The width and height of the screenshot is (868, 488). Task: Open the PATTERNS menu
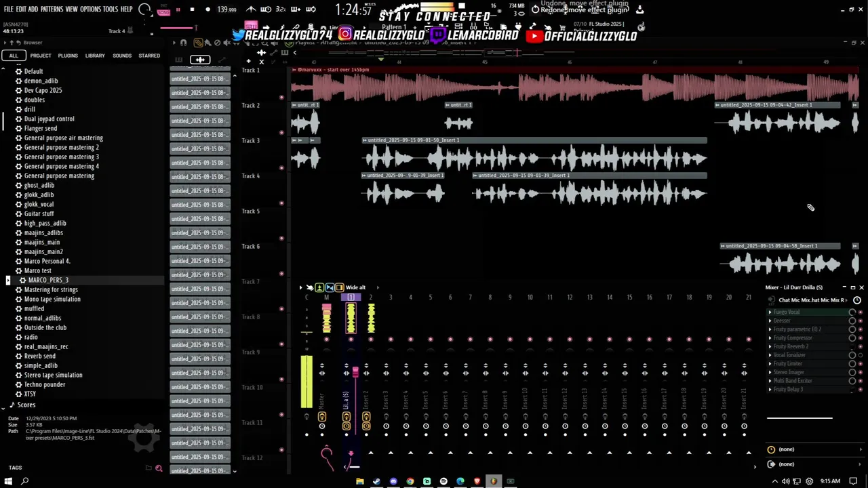52,9
